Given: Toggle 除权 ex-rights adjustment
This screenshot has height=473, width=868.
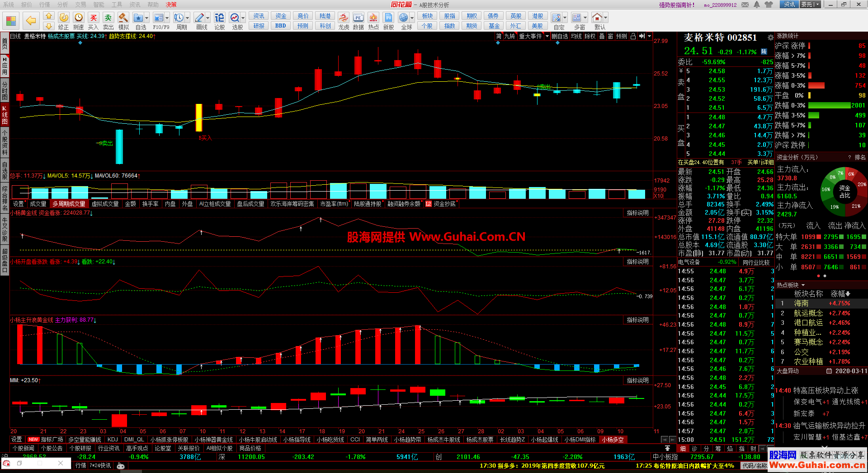Looking at the screenshot, I should (x=590, y=36).
